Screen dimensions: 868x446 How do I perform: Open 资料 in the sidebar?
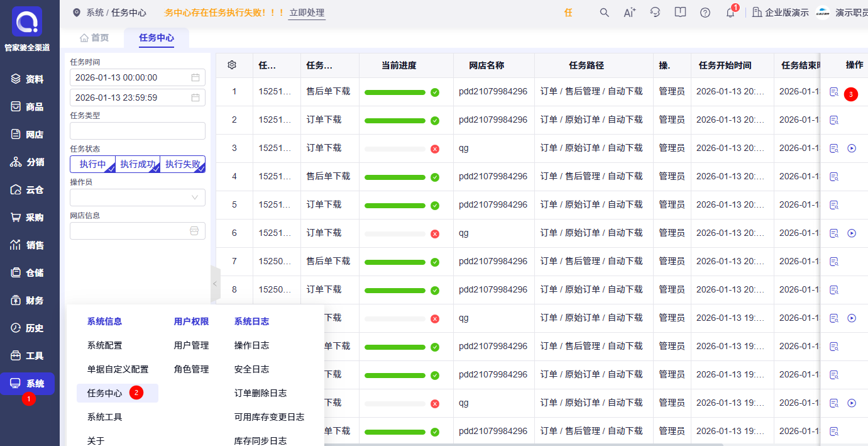tap(28, 79)
